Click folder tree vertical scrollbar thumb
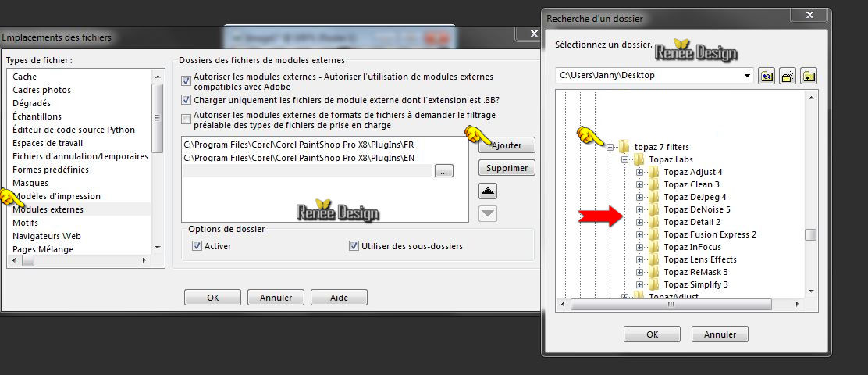 coord(810,235)
